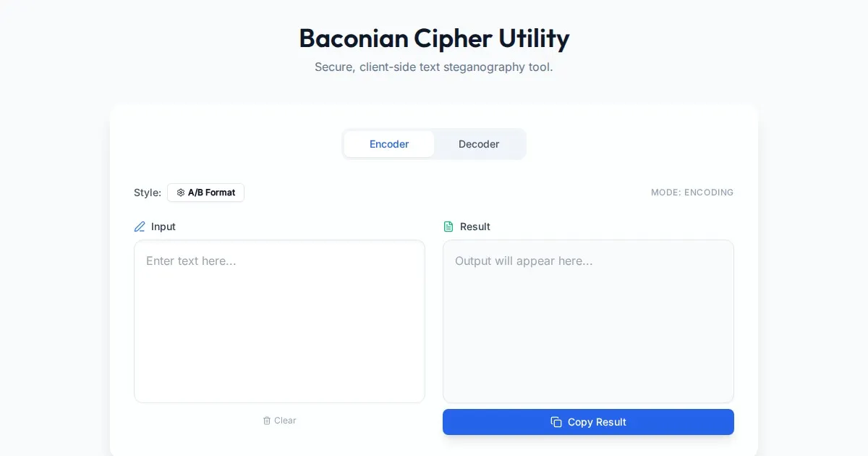Click the 'Secure, client-side text steganography tool.' subtitle
868x456 pixels.
pos(434,67)
